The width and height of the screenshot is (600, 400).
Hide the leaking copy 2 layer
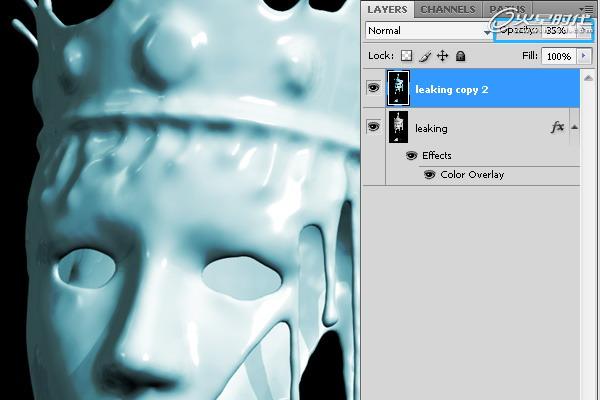tap(373, 88)
